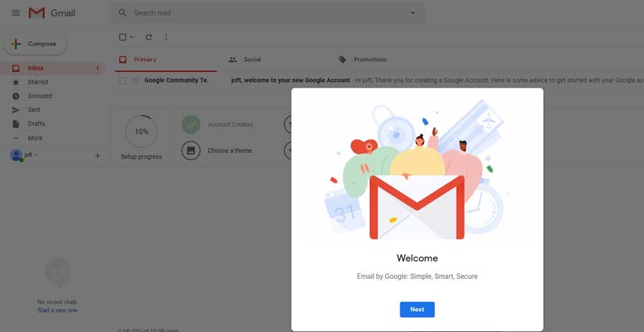Click the Account Created checkmark icon
The height and width of the screenshot is (332, 644).
point(191,125)
